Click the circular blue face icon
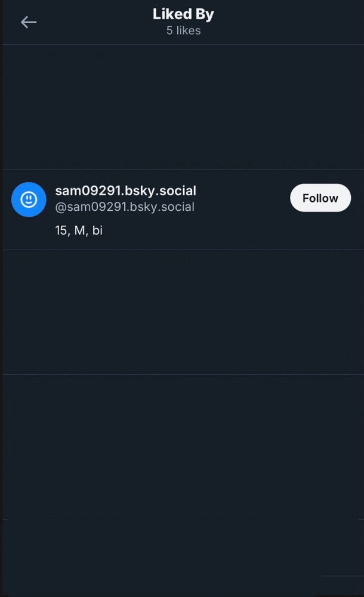Viewport: 364px width, 597px height. coord(29,199)
